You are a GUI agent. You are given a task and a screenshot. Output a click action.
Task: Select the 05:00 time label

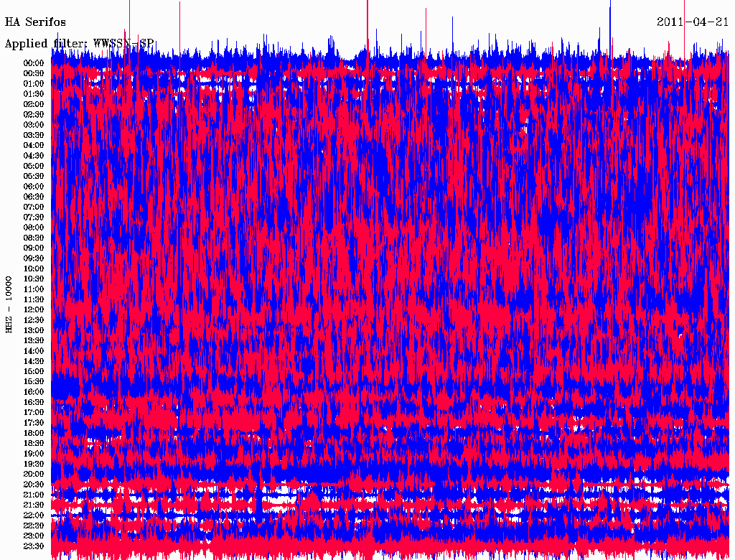pos(34,166)
